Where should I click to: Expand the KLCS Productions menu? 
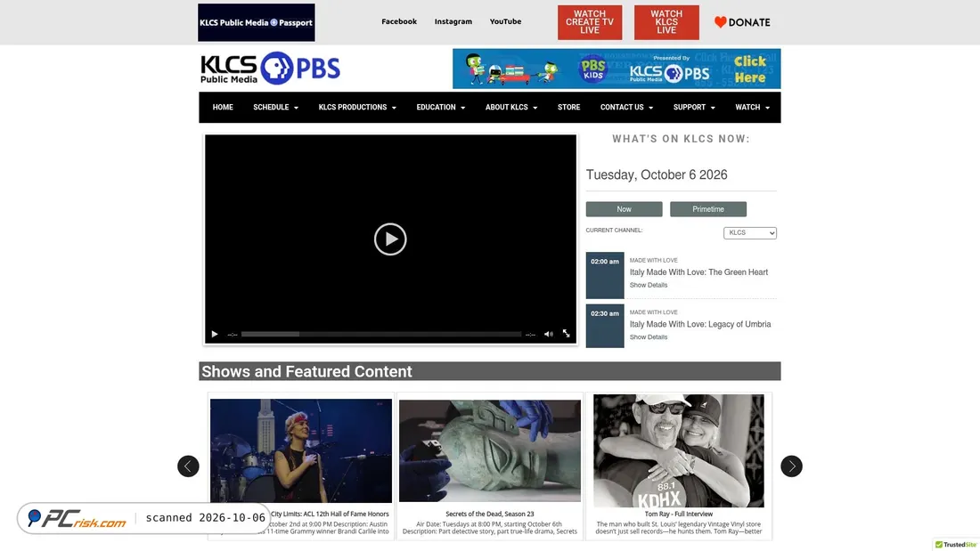(x=357, y=108)
